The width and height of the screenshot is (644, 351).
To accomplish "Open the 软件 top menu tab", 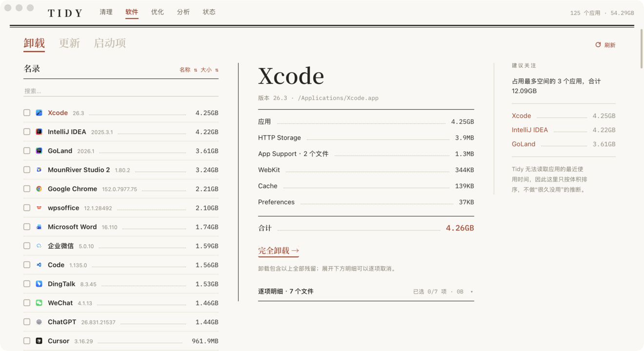I will point(132,12).
